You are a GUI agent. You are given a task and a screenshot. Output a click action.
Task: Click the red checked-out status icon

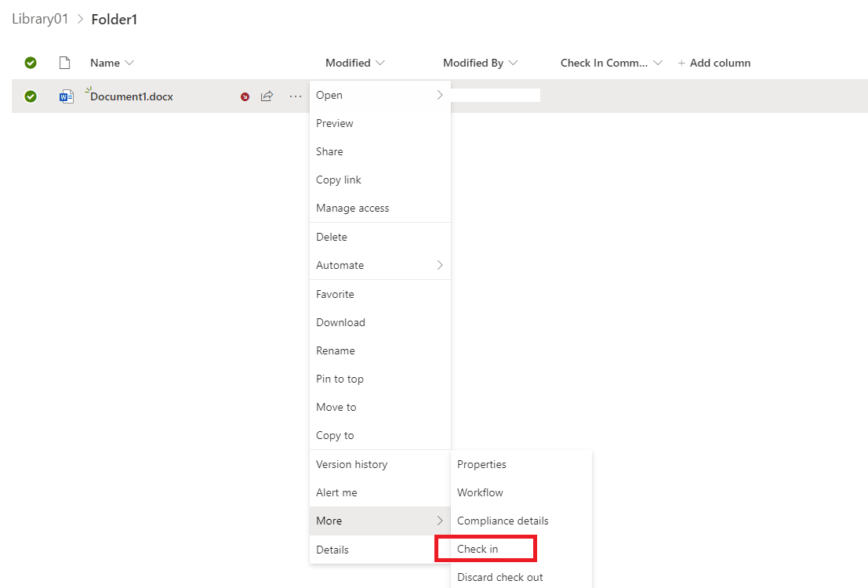pos(245,97)
